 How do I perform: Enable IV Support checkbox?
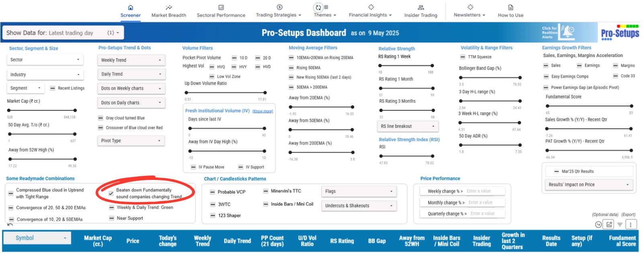(x=241, y=167)
